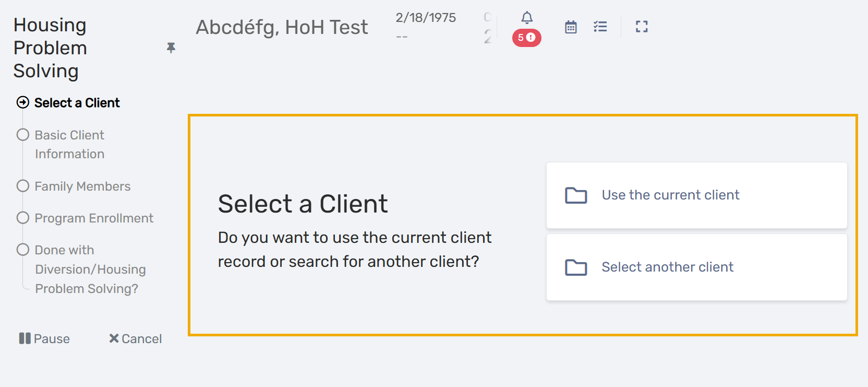Open the calendar icon in header
The height and width of the screenshot is (387, 868).
(571, 27)
